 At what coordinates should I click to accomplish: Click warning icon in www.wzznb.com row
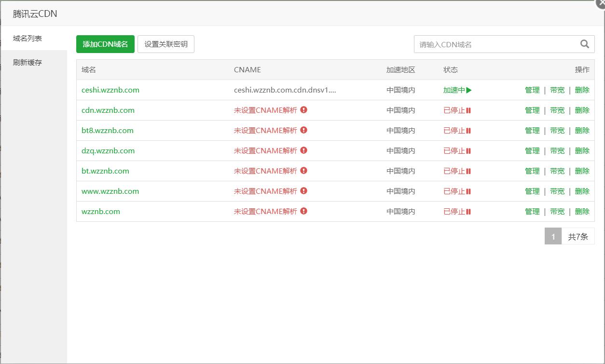click(303, 191)
